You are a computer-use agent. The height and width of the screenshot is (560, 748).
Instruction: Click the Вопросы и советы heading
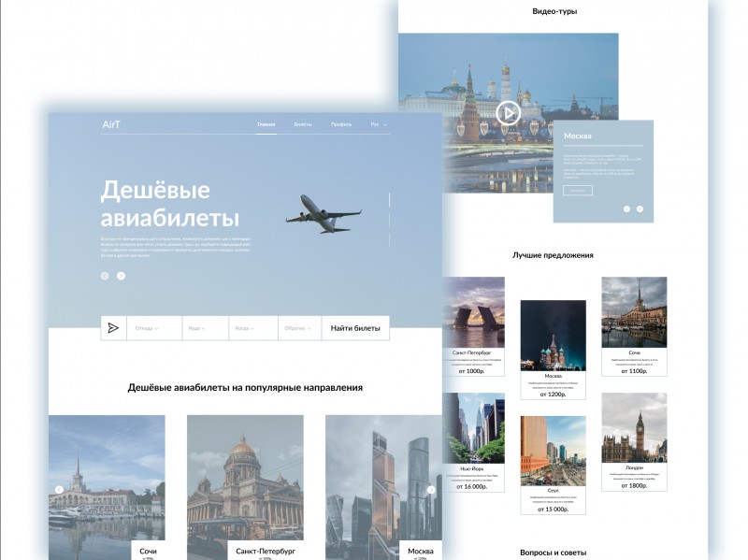(x=553, y=553)
